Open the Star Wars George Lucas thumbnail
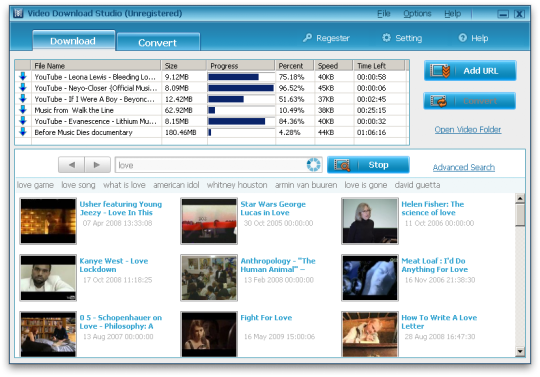The image size is (540, 377). tap(209, 221)
